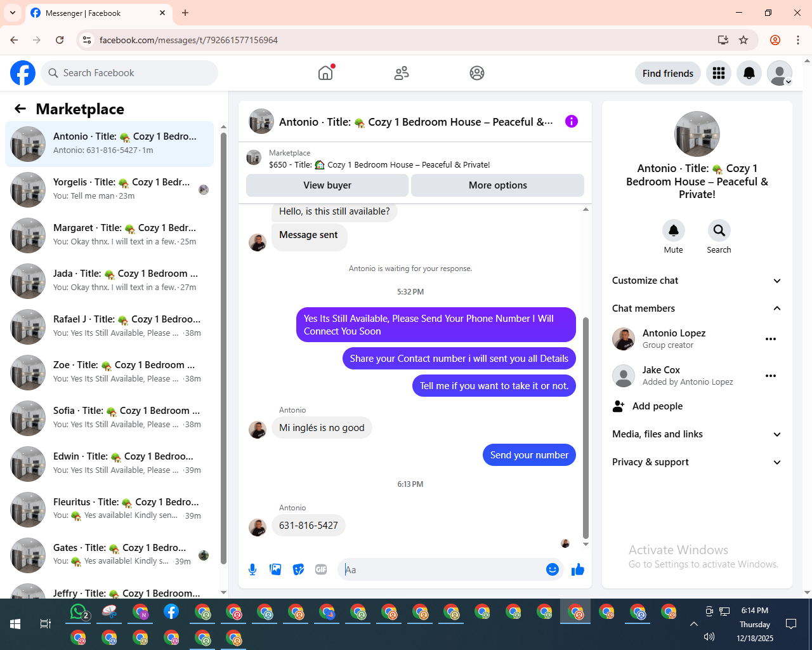Click the 'Mi inglés is no good' message
The height and width of the screenshot is (650, 812).
point(322,428)
